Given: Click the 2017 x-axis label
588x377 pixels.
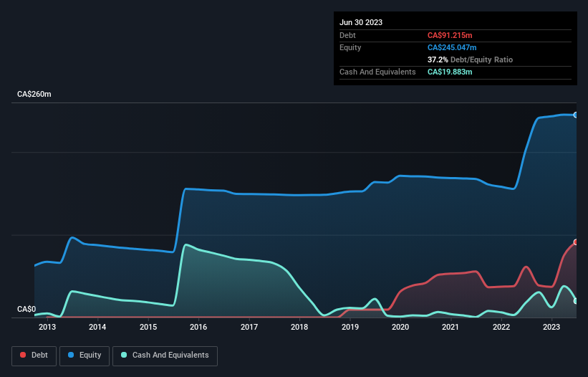Looking at the screenshot, I should 249,327.
